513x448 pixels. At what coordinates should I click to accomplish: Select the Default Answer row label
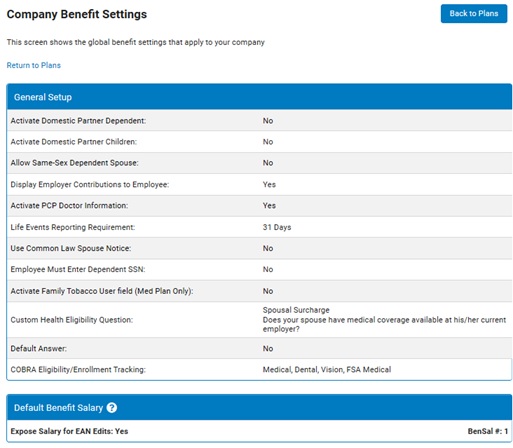point(39,349)
